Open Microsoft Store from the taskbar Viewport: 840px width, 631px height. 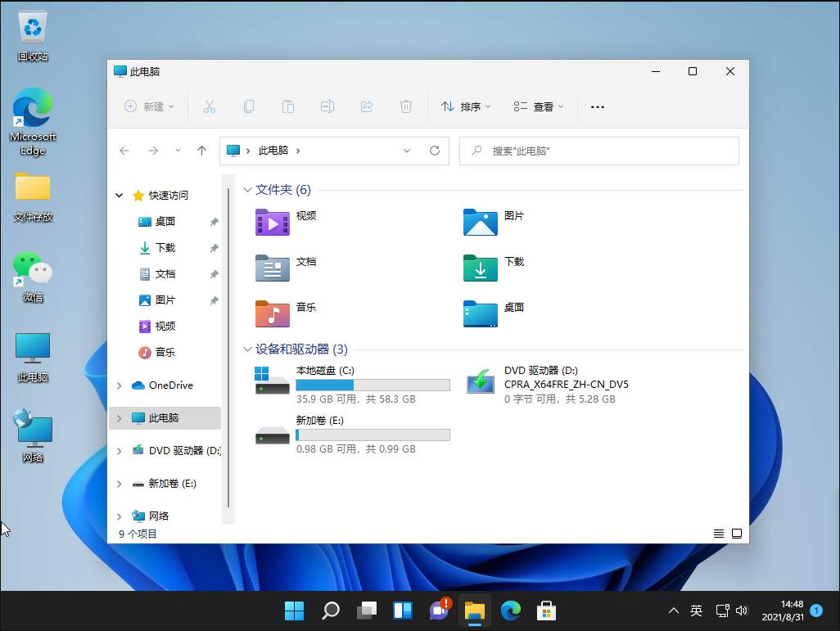coord(545,611)
